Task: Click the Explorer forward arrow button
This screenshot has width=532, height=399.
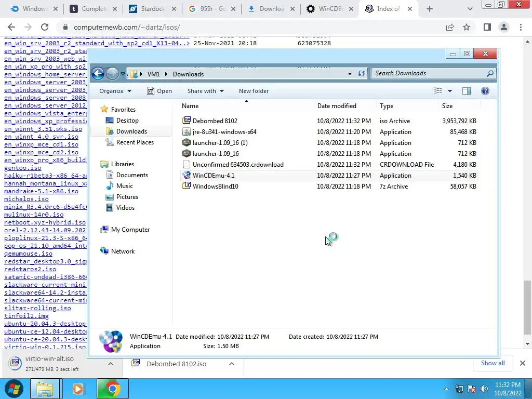Action: pos(112,73)
